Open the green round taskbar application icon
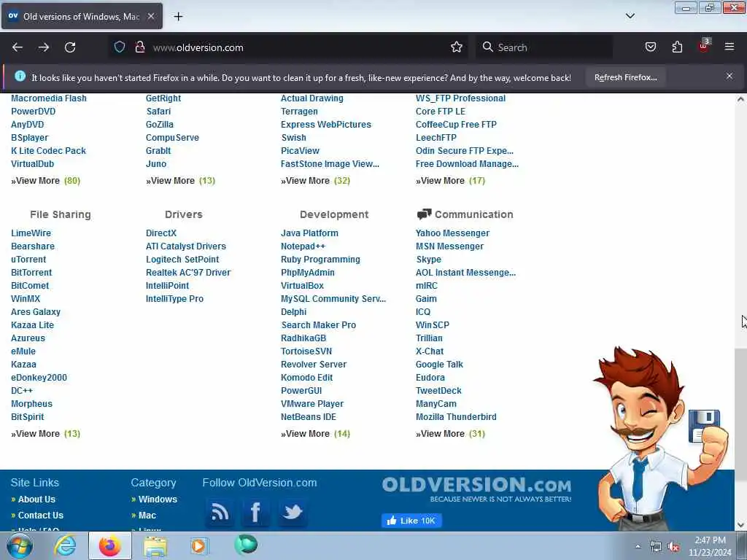This screenshot has height=560, width=747. pyautogui.click(x=246, y=545)
